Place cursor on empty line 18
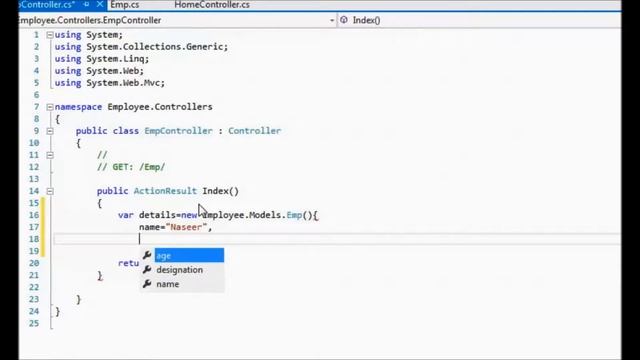The height and width of the screenshot is (360, 640). click(337, 239)
